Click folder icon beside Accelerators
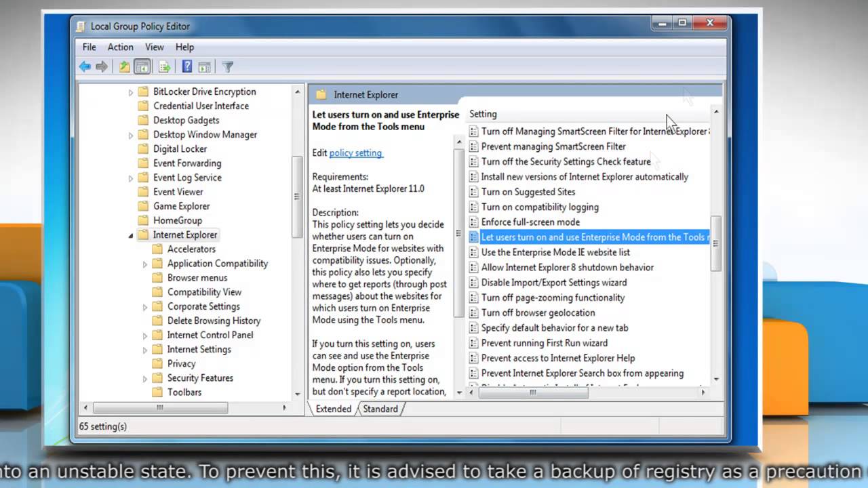This screenshot has width=868, height=488. click(157, 249)
